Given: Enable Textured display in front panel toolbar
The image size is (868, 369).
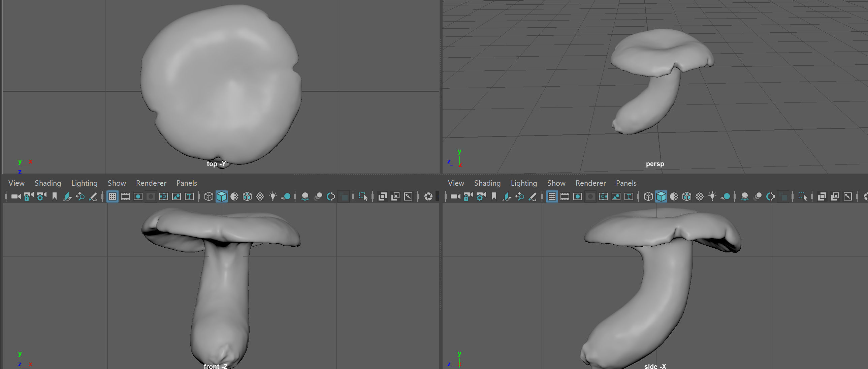Looking at the screenshot, I should pos(260,196).
